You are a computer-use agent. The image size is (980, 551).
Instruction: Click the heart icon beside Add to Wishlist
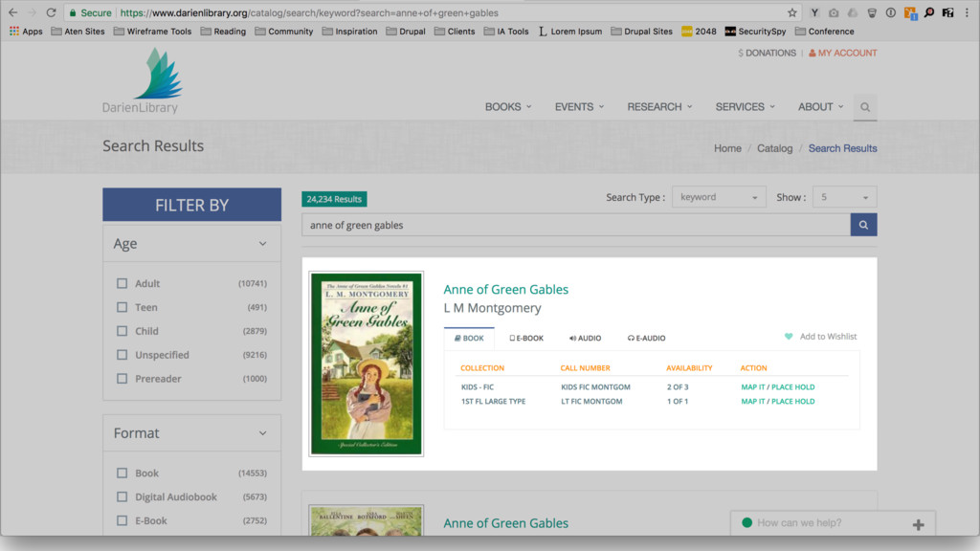[789, 336]
